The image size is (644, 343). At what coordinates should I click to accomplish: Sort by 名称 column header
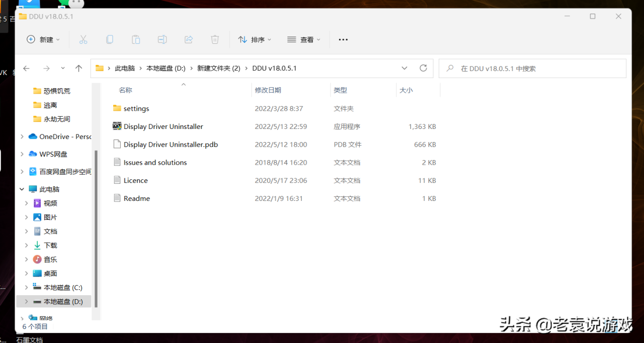(125, 90)
